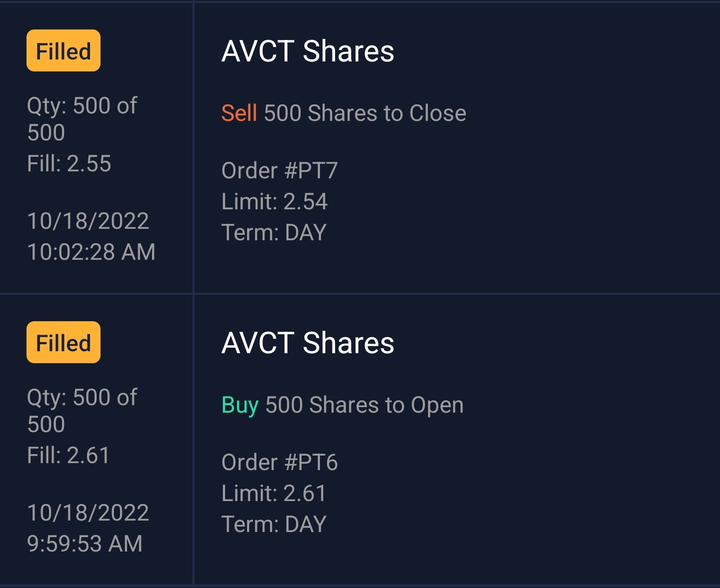The width and height of the screenshot is (720, 588).
Task: Click the 9:59:53 AM timestamp
Action: pos(85,544)
